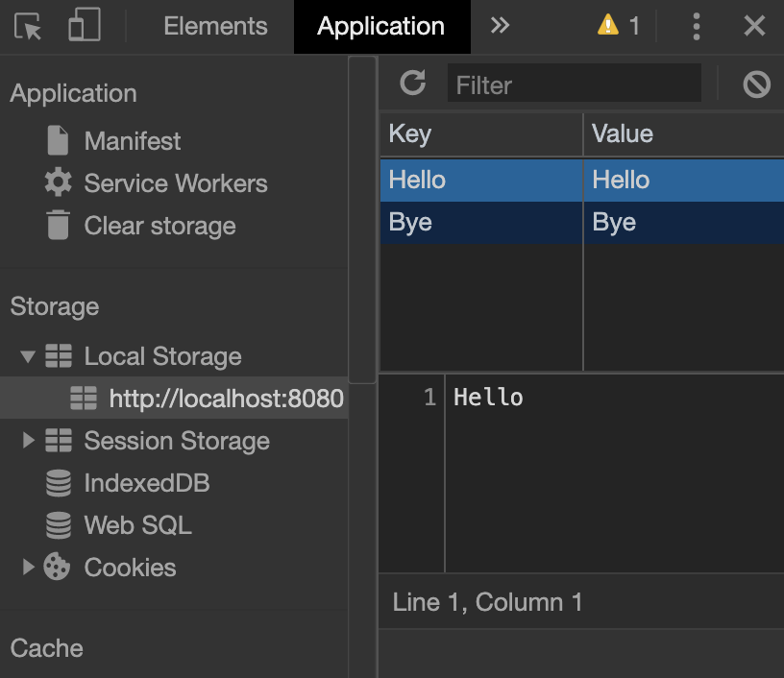
Task: Collapse the Local Storage tree
Action: click(x=28, y=356)
